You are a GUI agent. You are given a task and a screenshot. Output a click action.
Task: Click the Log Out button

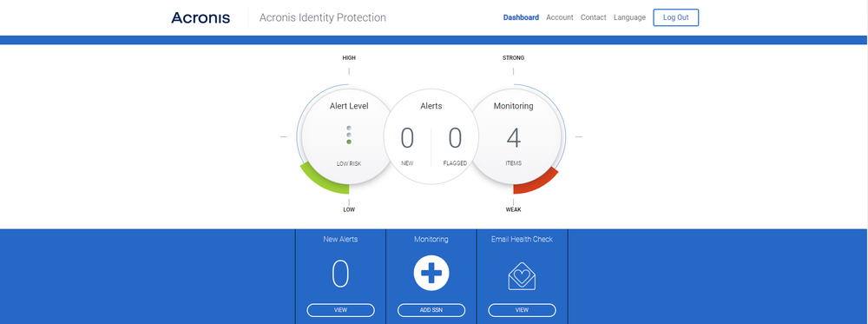click(x=676, y=17)
